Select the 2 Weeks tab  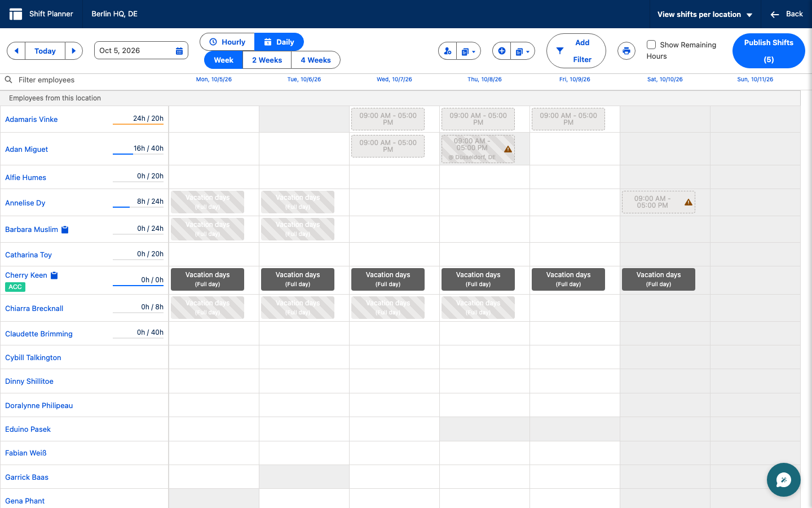pos(267,60)
